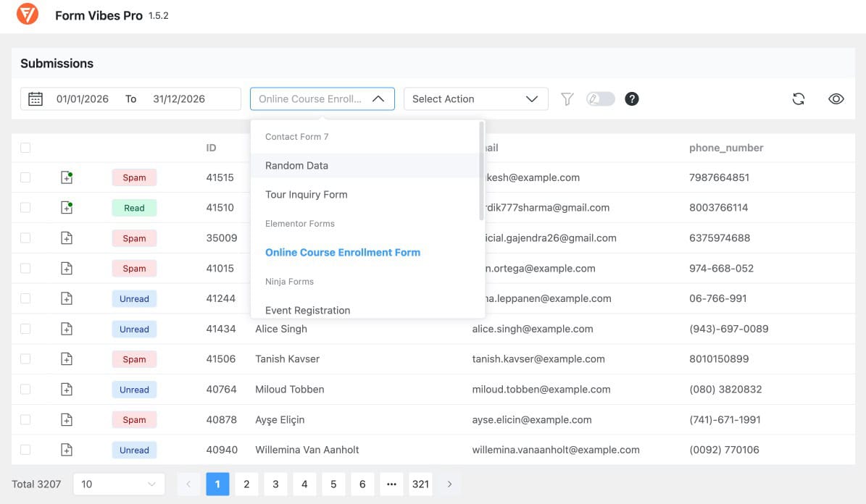Click the Form Vibes Pro logo icon
This screenshot has width=866, height=504.
27,14
